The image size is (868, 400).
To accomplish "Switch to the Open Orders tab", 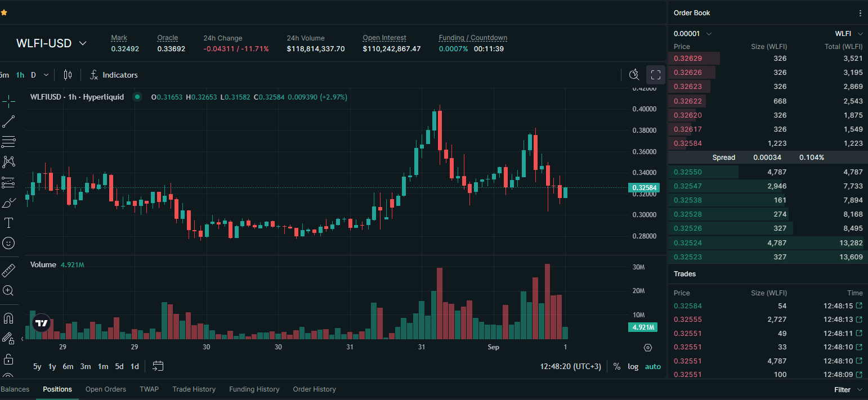I will tap(106, 389).
